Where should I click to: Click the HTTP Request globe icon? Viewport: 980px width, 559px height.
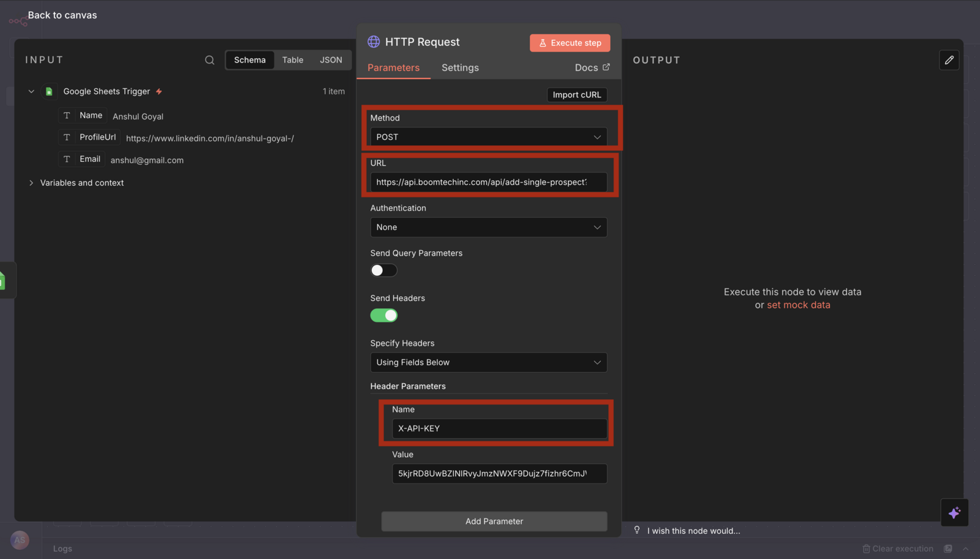pos(374,42)
